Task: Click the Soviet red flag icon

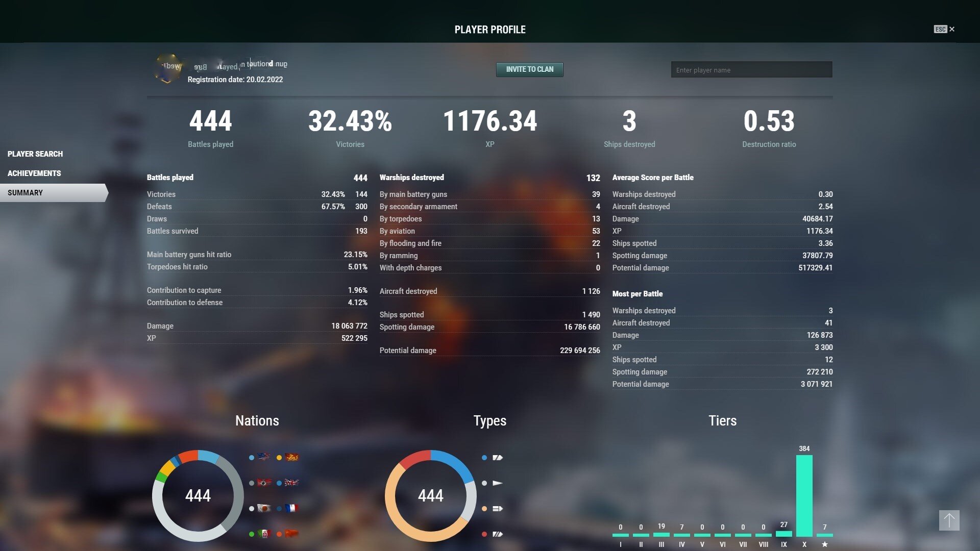Action: (291, 534)
